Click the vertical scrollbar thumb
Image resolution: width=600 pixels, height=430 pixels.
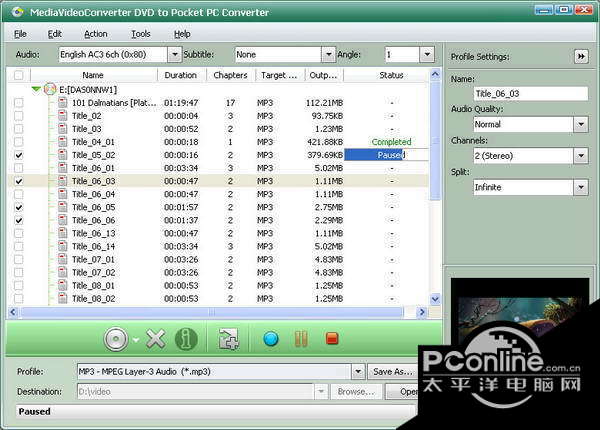point(435,140)
